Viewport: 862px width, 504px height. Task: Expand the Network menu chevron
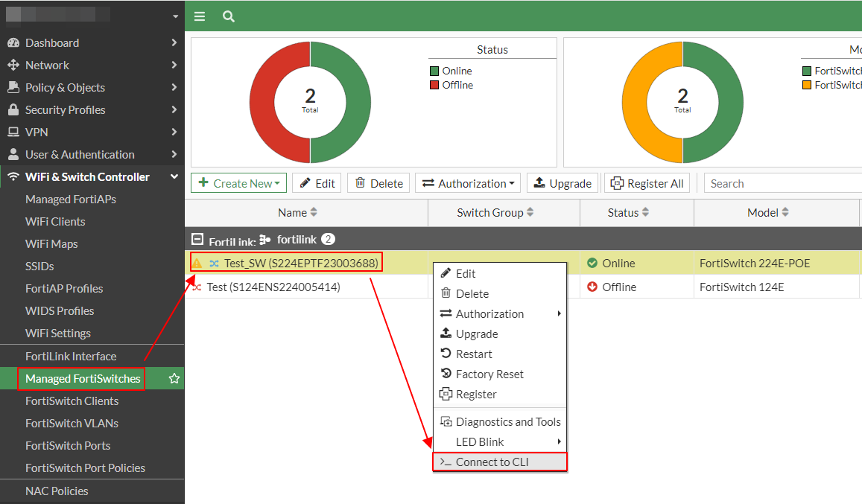pyautogui.click(x=174, y=65)
